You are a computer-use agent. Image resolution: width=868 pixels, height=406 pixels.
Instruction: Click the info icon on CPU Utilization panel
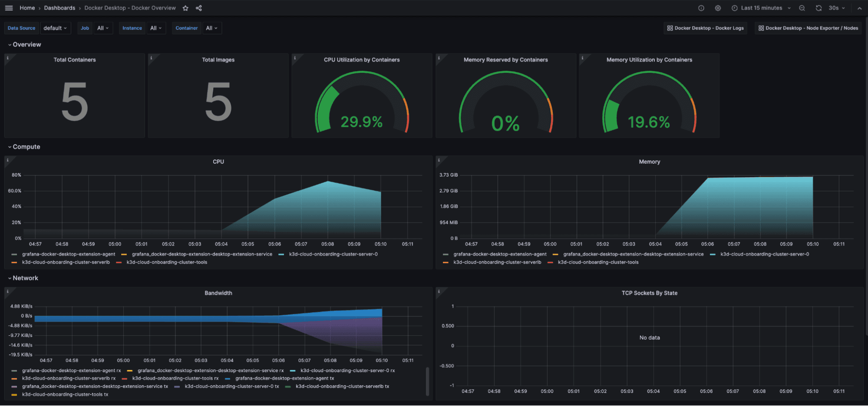click(294, 57)
